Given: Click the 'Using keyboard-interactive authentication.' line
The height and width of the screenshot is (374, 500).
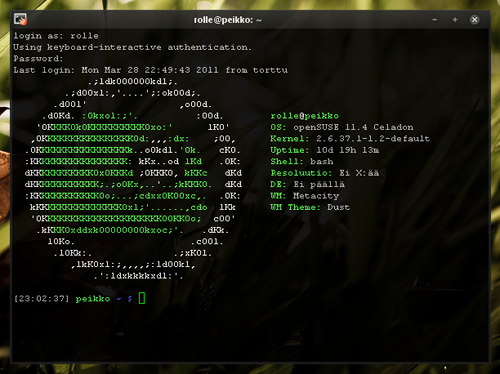Looking at the screenshot, I should tap(132, 47).
